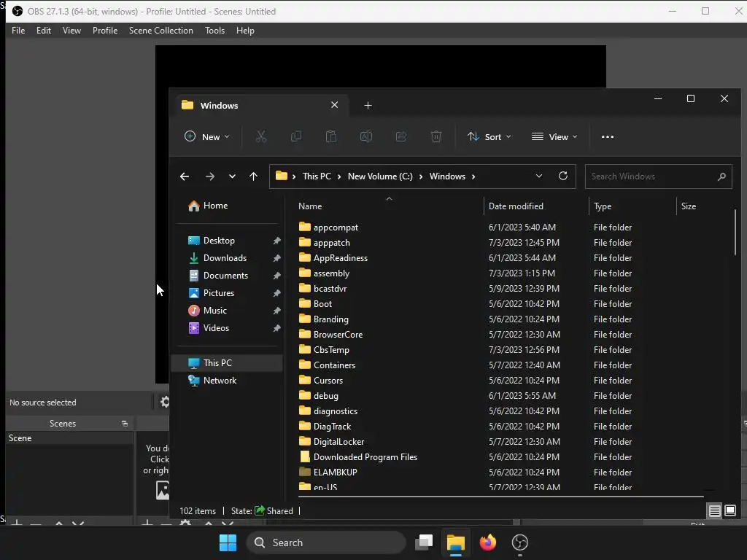Screen dimensions: 747x560
Task: Click New Volume (C:) in breadcrumb path
Action: 380,176
